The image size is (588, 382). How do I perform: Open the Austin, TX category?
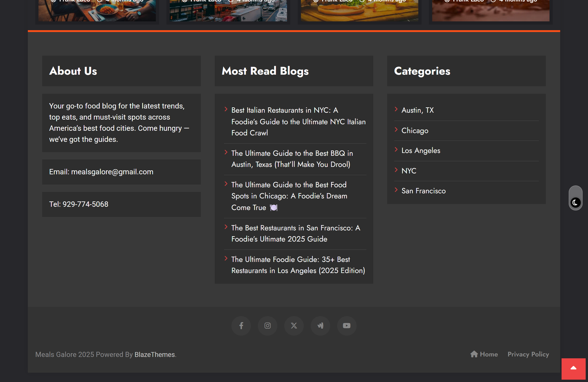tap(417, 110)
